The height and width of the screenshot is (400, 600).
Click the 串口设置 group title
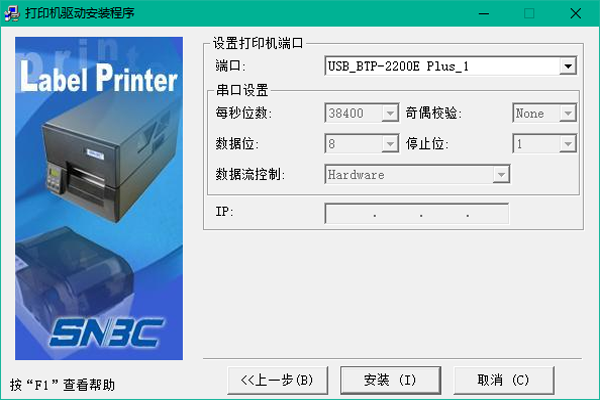242,90
